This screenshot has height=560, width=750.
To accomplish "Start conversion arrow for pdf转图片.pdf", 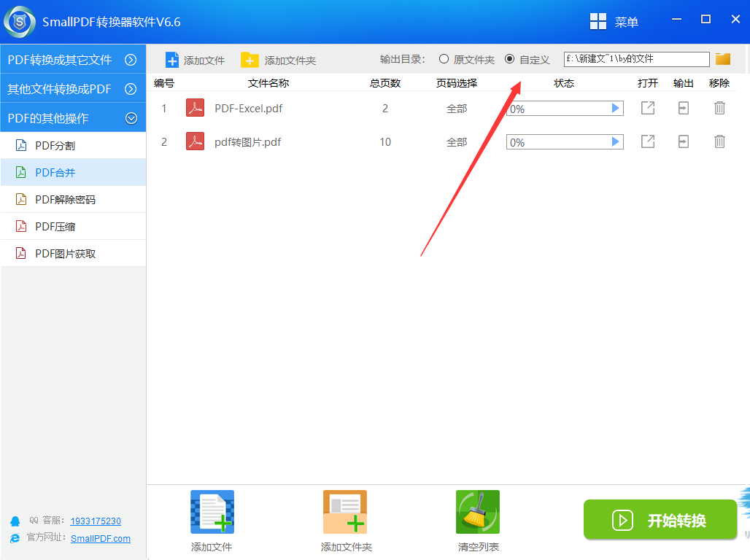I will (616, 141).
